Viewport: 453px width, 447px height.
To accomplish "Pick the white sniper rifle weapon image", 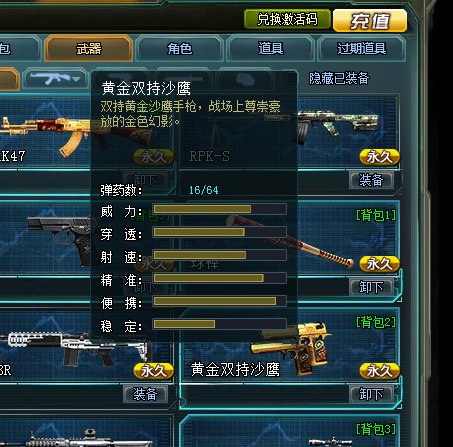I will click(73, 350).
